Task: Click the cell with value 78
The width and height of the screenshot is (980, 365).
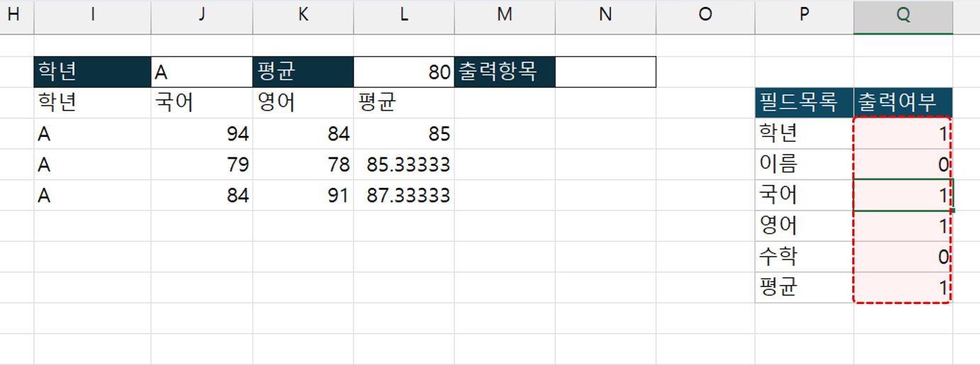Action: click(303, 164)
